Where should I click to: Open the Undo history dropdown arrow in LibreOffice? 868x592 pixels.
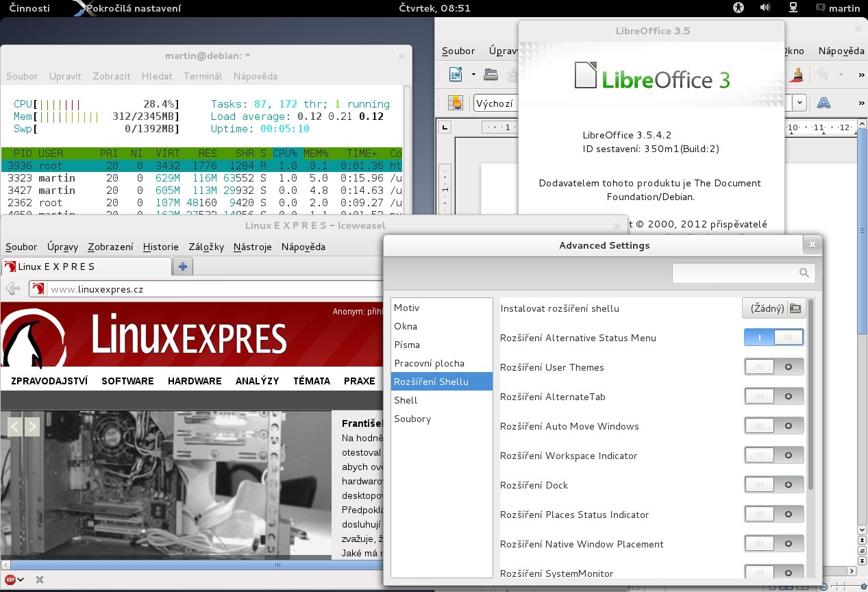click(841, 74)
